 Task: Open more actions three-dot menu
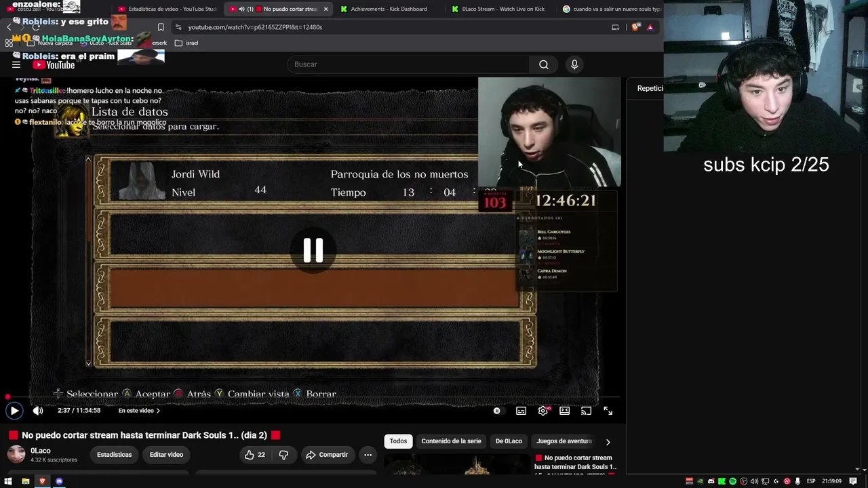[x=368, y=455]
